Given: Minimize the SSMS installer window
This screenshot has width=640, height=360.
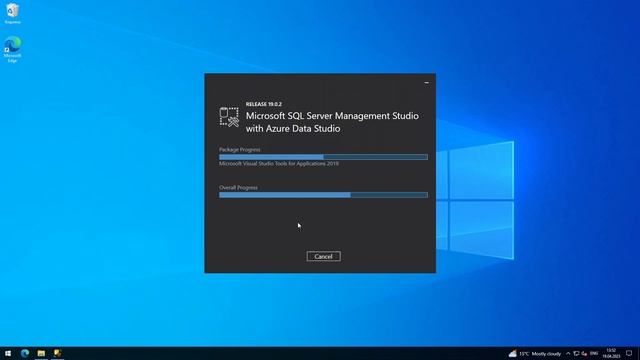Looking at the screenshot, I should [x=427, y=82].
